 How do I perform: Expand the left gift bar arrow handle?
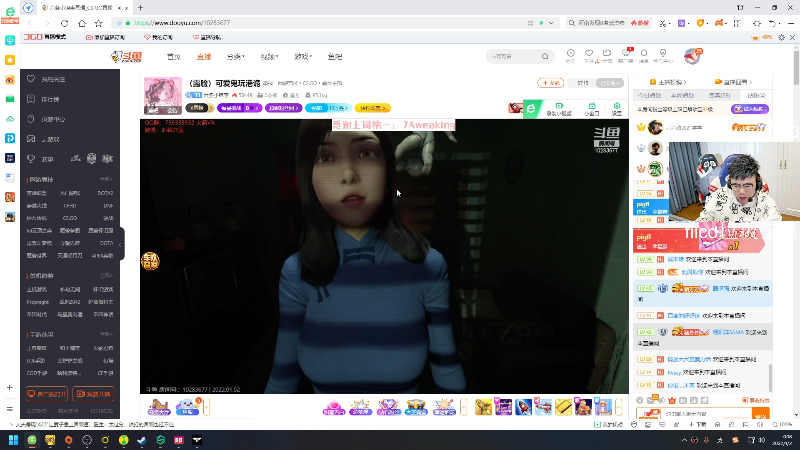[207, 407]
